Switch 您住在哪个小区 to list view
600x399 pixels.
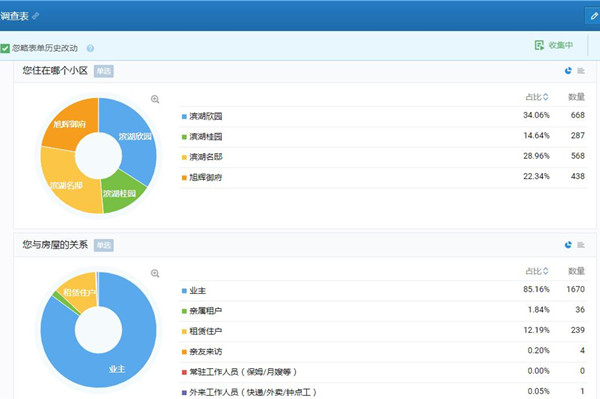click(x=581, y=71)
